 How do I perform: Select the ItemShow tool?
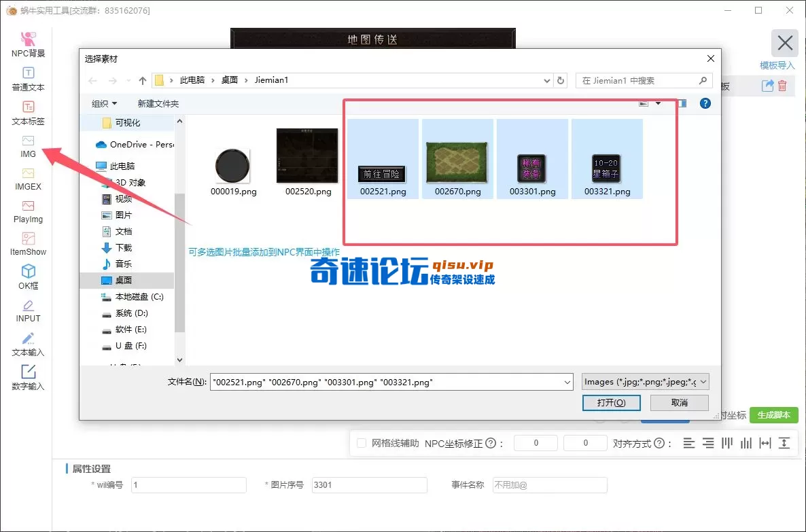click(x=27, y=245)
